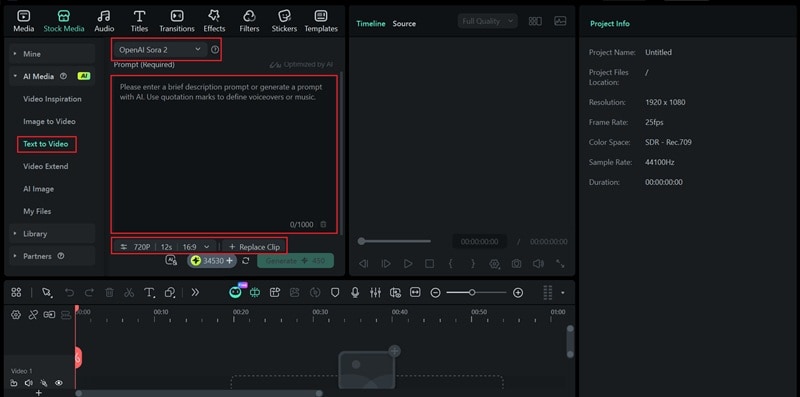Add credits via the 34530 plus button
Viewport: 800px width, 397px height.
click(229, 261)
